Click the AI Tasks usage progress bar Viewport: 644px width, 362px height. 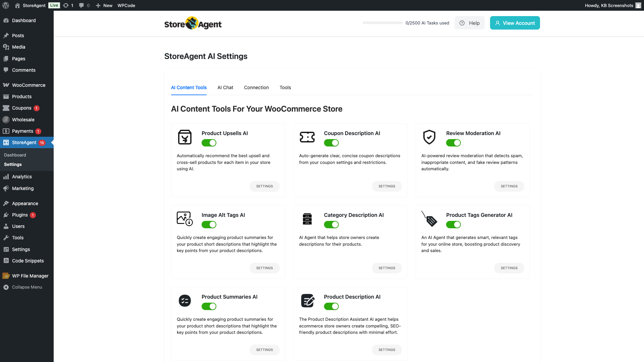click(382, 23)
